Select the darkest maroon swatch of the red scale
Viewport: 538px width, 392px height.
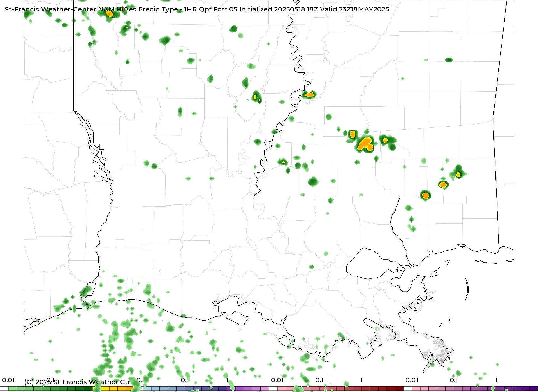(399, 389)
